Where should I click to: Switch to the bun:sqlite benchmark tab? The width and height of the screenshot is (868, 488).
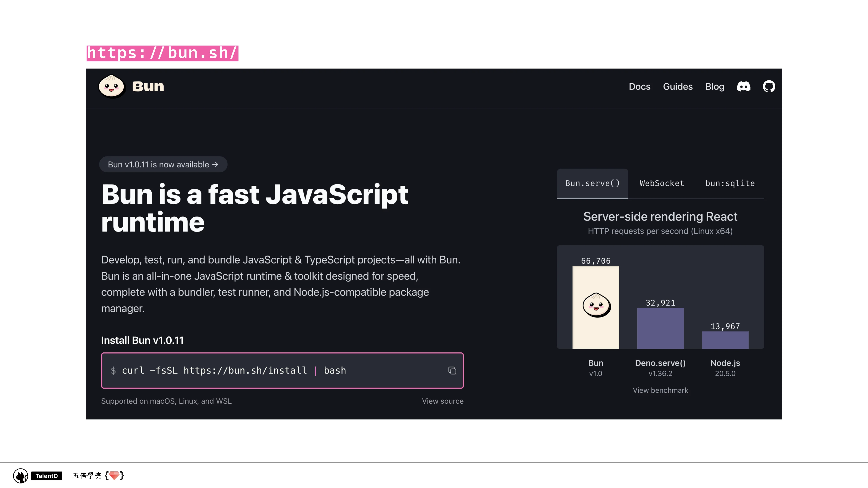730,183
